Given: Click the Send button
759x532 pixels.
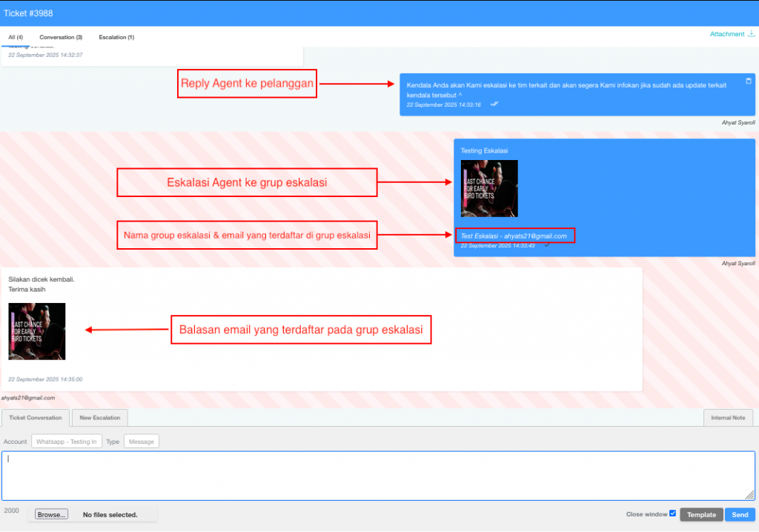Looking at the screenshot, I should (740, 514).
